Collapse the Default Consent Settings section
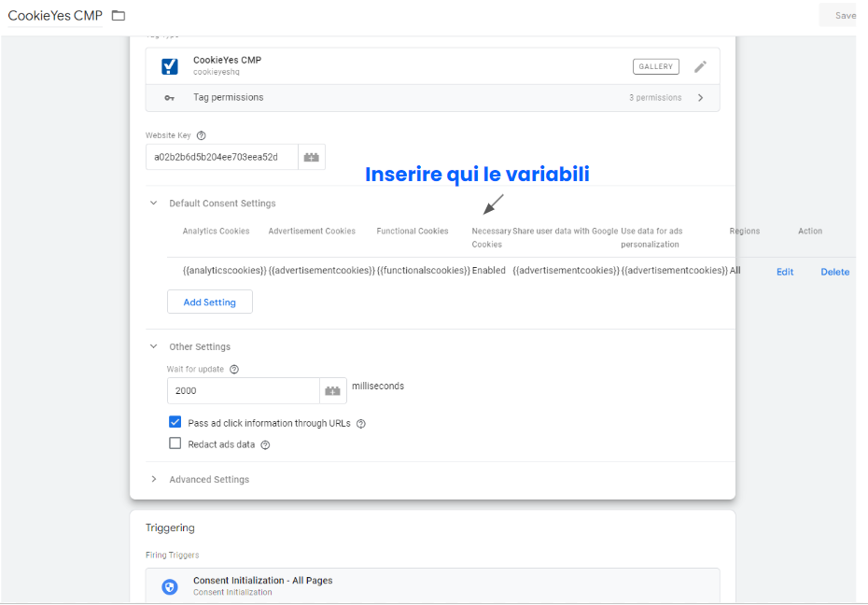 tap(153, 203)
